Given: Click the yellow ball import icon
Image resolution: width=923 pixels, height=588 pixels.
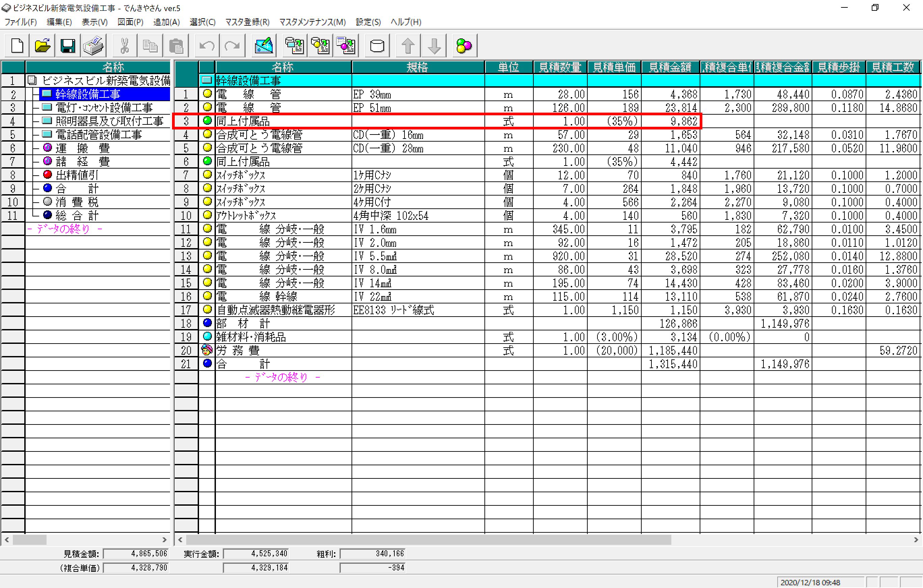Looking at the screenshot, I should point(320,46).
